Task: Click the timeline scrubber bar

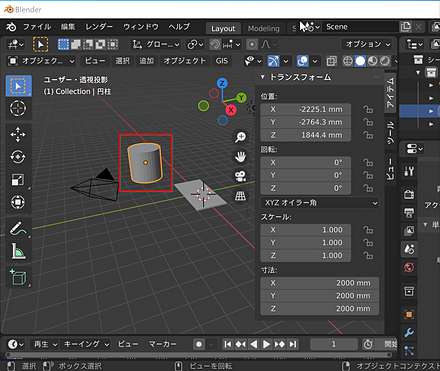Action: pos(199,355)
